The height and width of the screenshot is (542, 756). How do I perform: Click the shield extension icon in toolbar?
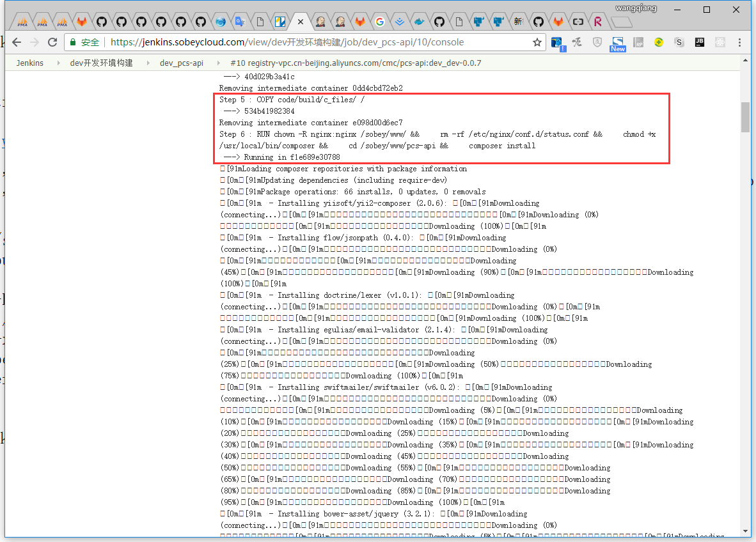pos(597,43)
